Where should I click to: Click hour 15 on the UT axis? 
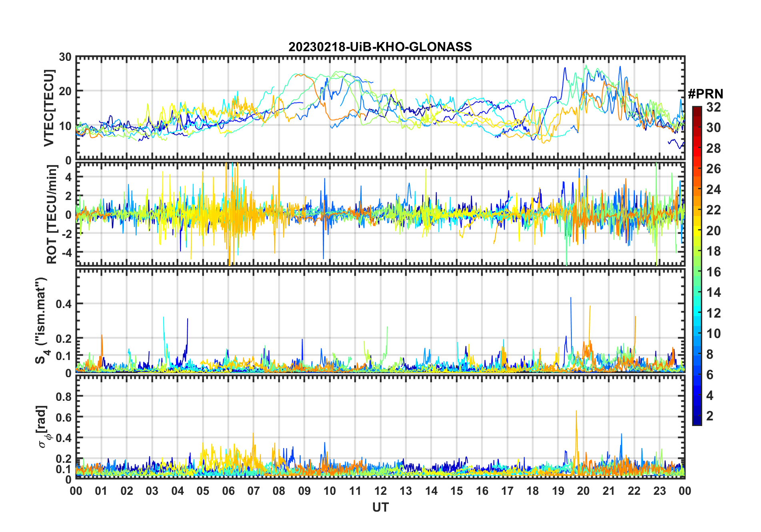(x=457, y=490)
